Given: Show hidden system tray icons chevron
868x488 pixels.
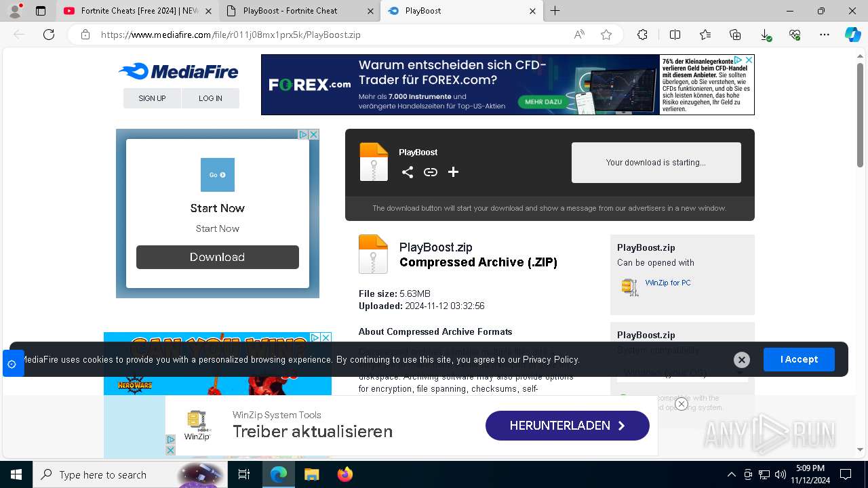Looking at the screenshot, I should click(731, 474).
